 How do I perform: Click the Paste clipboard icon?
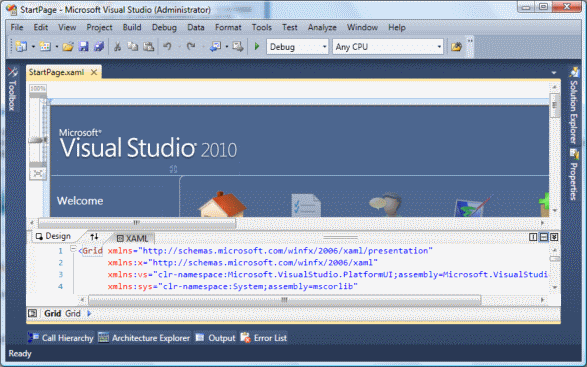coord(149,47)
